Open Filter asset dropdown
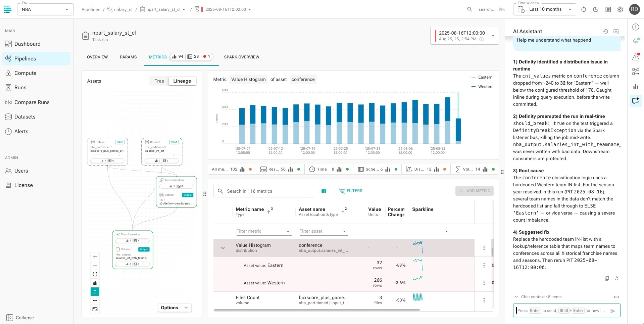The image size is (644, 324). pyautogui.click(x=323, y=231)
